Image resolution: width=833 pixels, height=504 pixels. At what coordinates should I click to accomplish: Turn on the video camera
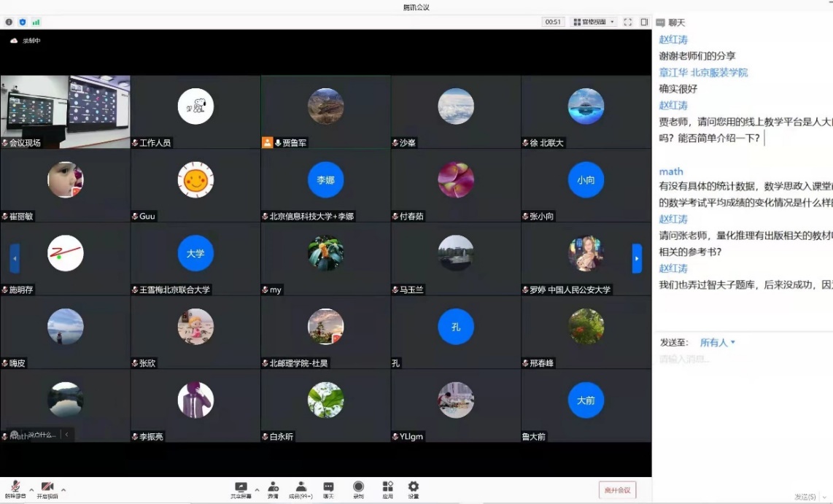pos(47,487)
